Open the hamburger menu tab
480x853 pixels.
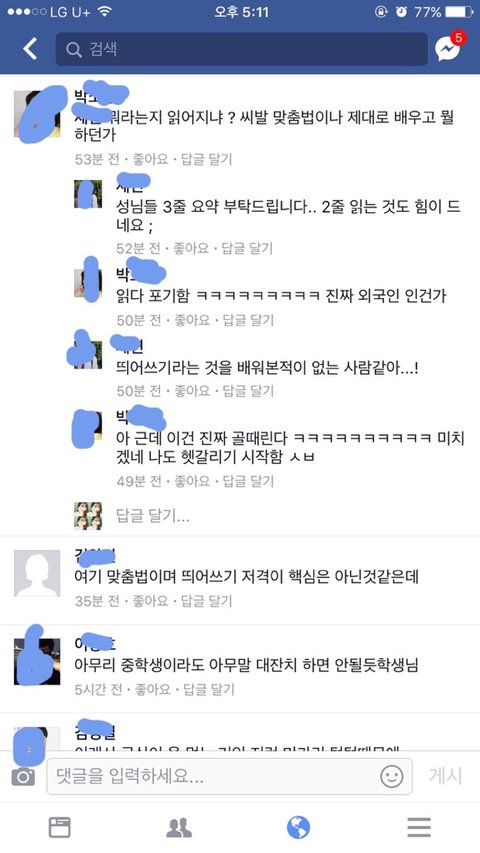419,827
